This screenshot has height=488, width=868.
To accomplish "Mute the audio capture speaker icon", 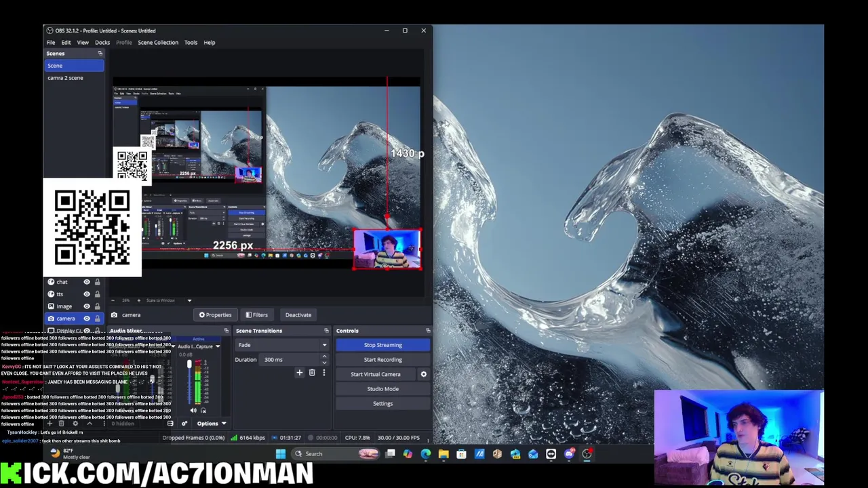I will [x=193, y=410].
